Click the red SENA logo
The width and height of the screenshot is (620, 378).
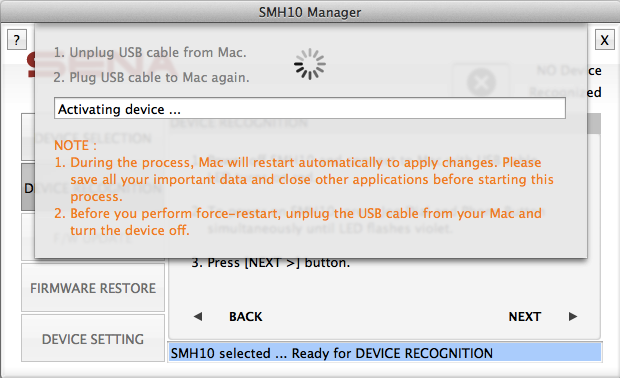[x=31, y=66]
